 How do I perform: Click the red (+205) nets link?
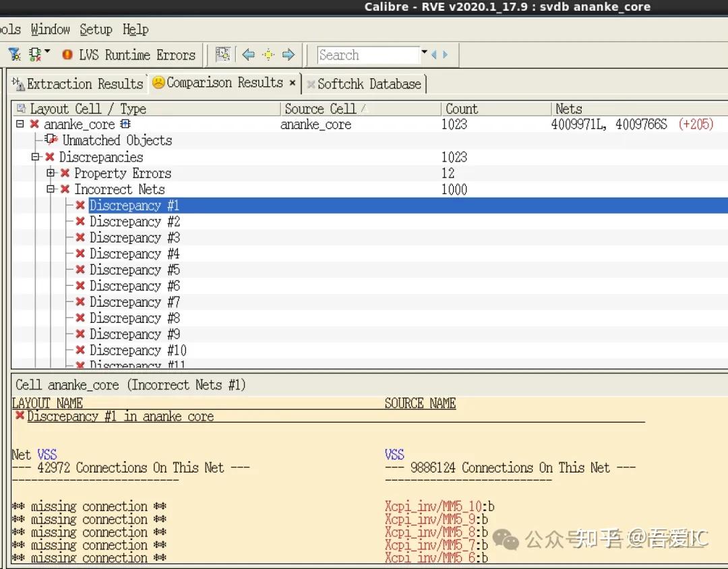(696, 124)
